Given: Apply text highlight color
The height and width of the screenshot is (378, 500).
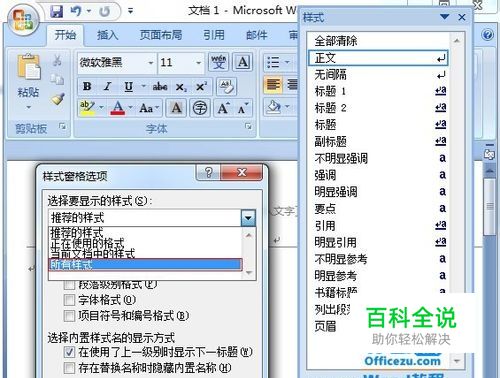Looking at the screenshot, I should pyautogui.click(x=87, y=108).
